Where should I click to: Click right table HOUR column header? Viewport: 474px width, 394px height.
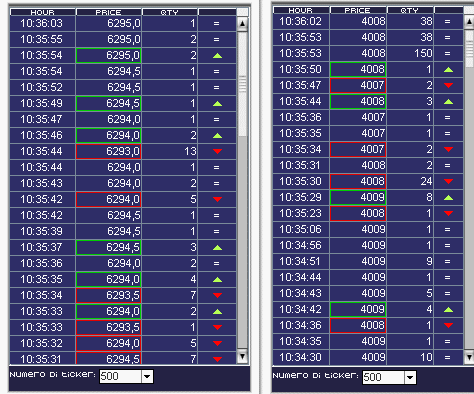click(301, 10)
